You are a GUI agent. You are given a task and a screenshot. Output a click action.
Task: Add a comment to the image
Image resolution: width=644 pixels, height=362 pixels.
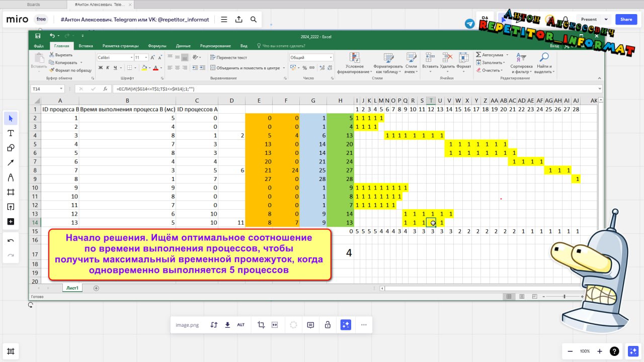(x=310, y=325)
